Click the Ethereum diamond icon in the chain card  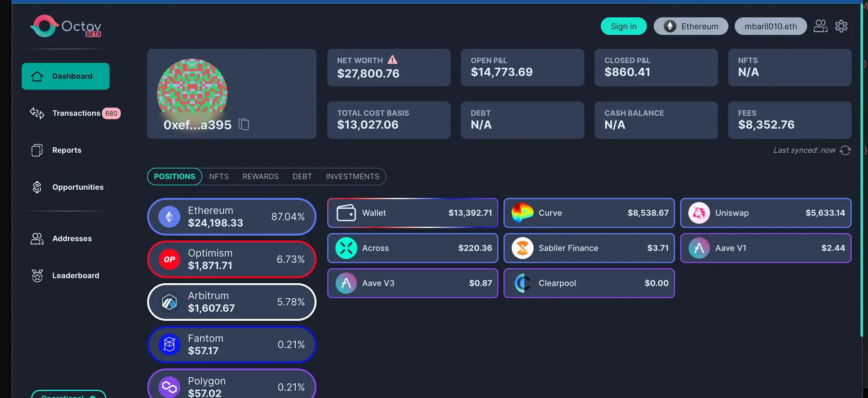click(170, 217)
